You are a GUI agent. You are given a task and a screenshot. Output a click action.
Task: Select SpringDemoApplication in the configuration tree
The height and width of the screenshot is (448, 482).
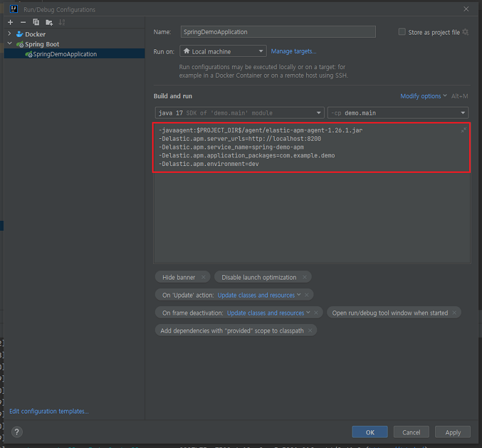tap(64, 54)
